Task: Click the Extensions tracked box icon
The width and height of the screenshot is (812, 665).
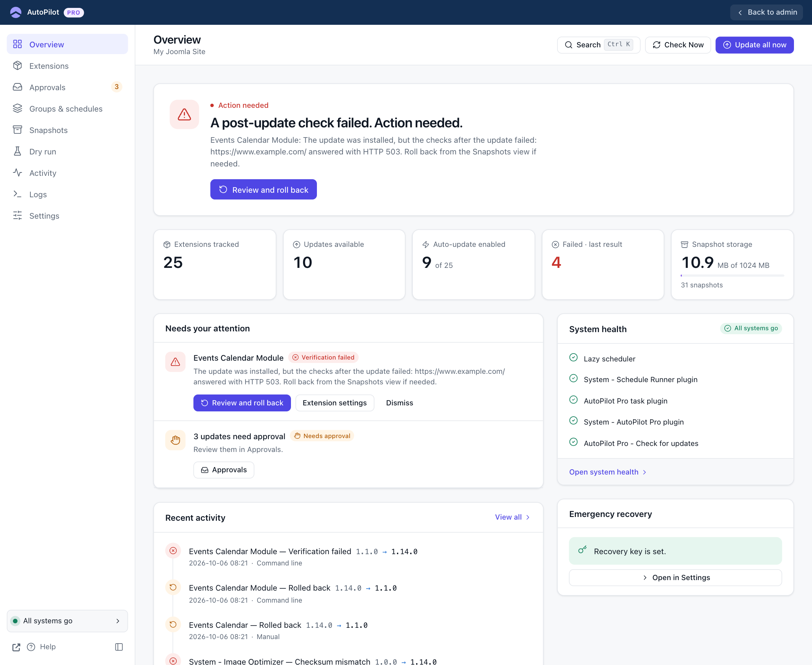Action: click(x=167, y=244)
